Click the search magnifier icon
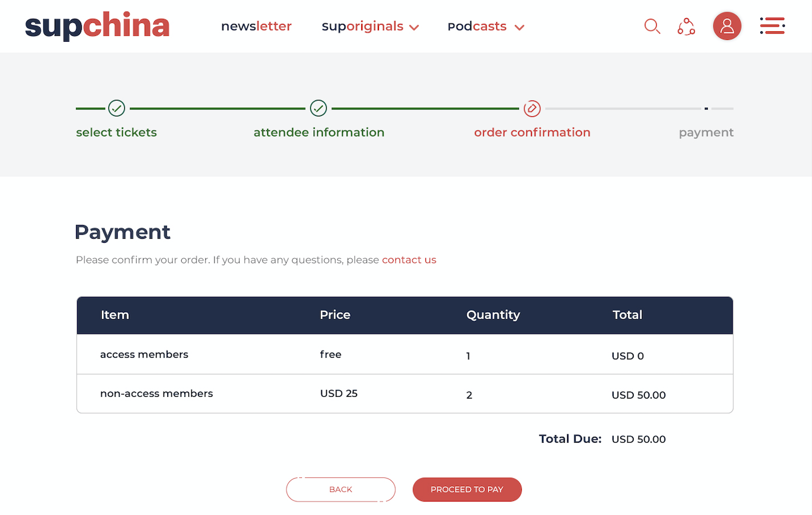Image resolution: width=812 pixels, height=515 pixels. coord(652,26)
